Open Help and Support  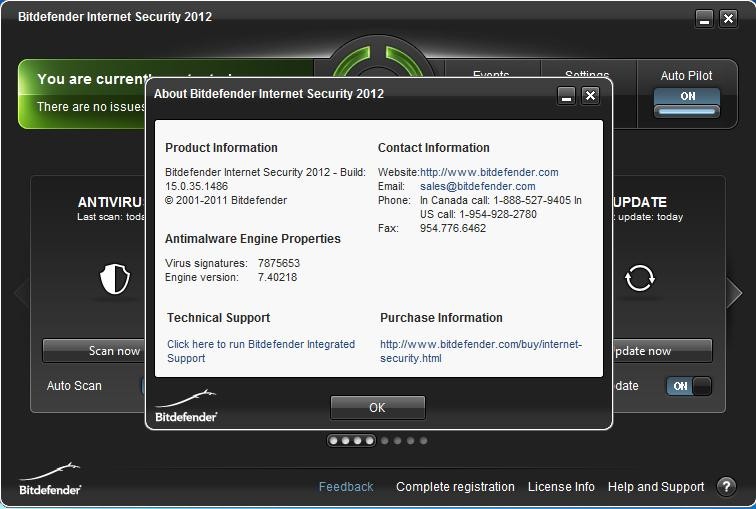click(656, 487)
